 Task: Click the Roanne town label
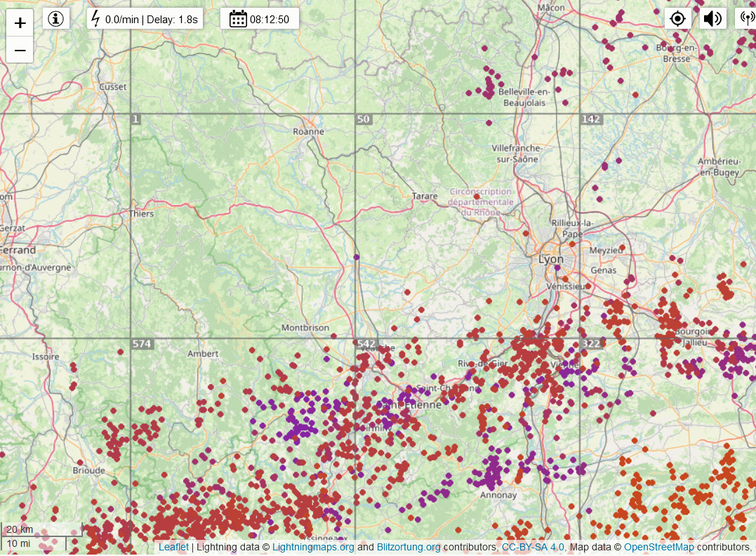pos(309,132)
